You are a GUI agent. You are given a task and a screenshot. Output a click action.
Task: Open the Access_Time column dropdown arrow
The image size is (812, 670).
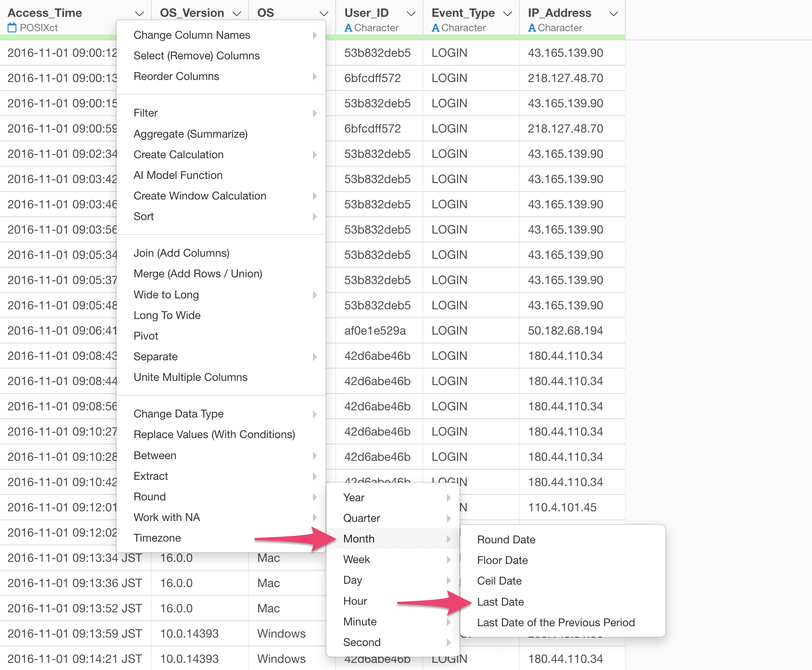point(139,13)
